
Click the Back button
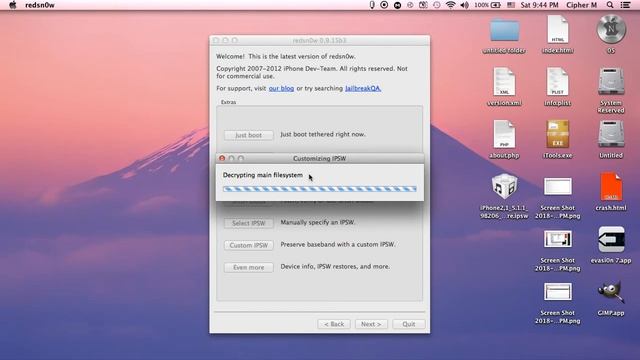tap(334, 324)
